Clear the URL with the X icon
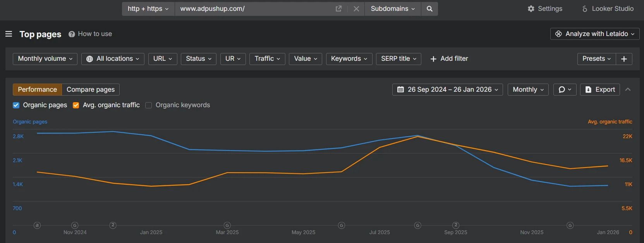Image resolution: width=644 pixels, height=243 pixels. tap(356, 9)
